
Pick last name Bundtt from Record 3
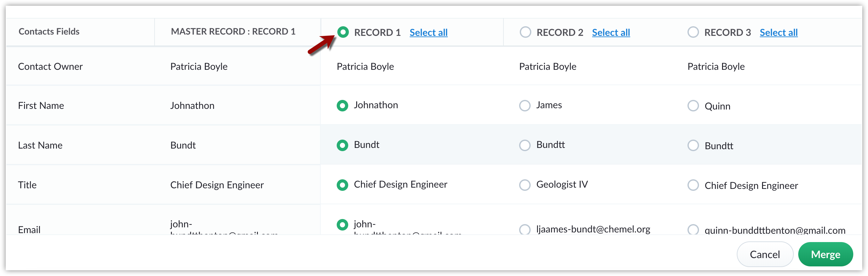pyautogui.click(x=693, y=146)
